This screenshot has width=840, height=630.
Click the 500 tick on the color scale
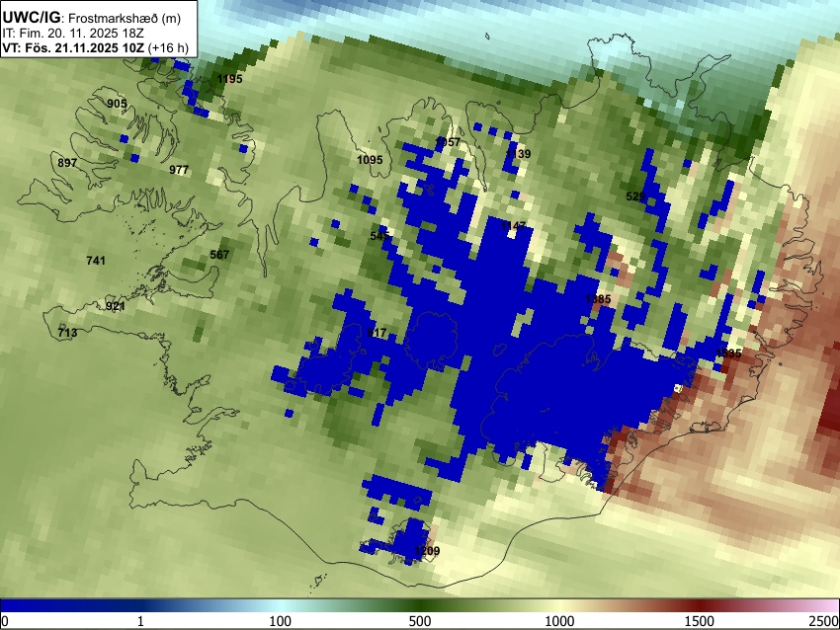[420, 621]
